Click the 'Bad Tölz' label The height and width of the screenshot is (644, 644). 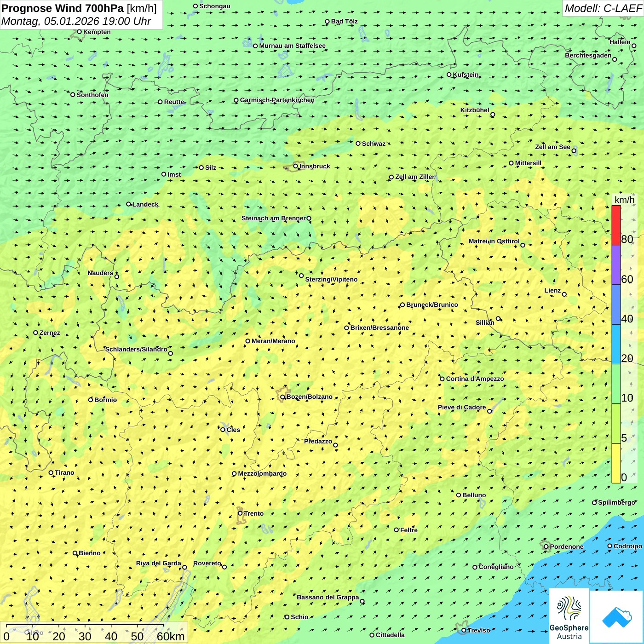tap(344, 21)
